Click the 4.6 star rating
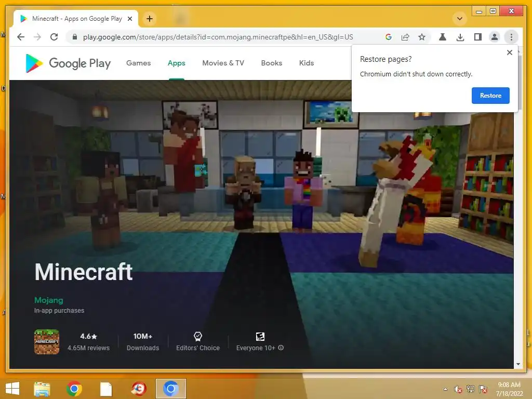This screenshot has width=532, height=399. [x=88, y=336]
